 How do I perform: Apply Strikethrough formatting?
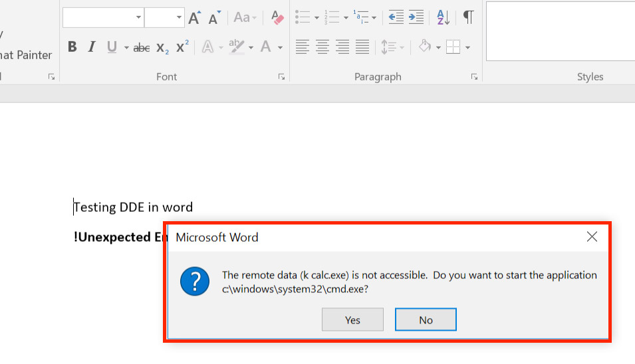click(x=142, y=48)
